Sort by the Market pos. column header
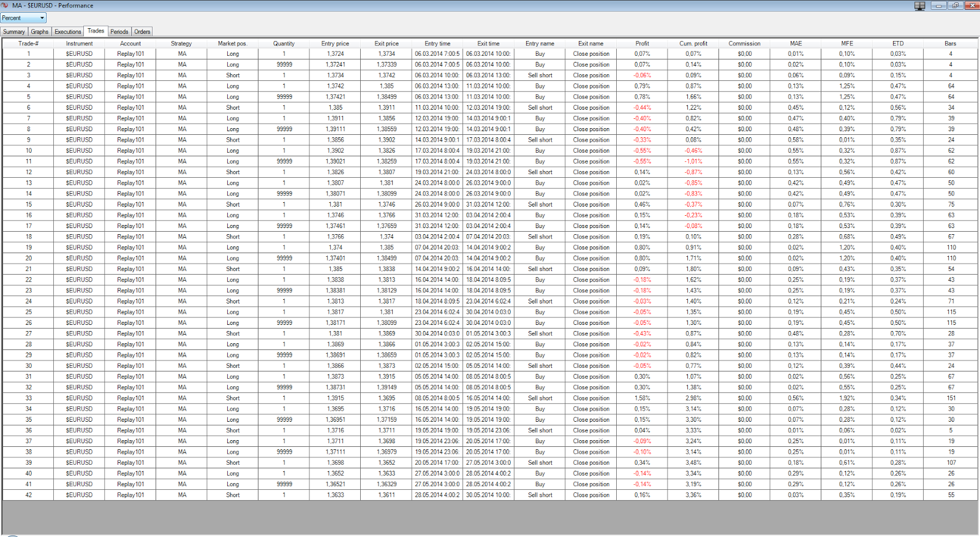 tap(233, 44)
